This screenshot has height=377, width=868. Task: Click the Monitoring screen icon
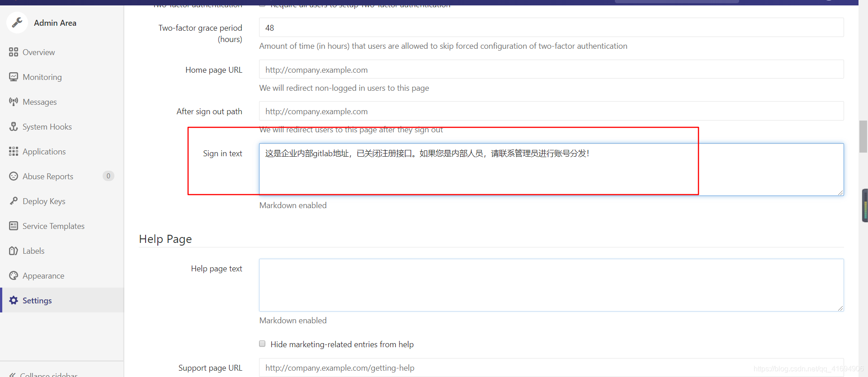[x=14, y=77]
